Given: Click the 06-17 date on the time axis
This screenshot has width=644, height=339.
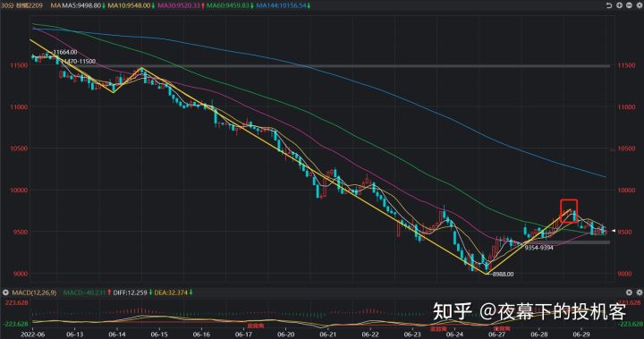Looking at the screenshot, I should tap(243, 335).
